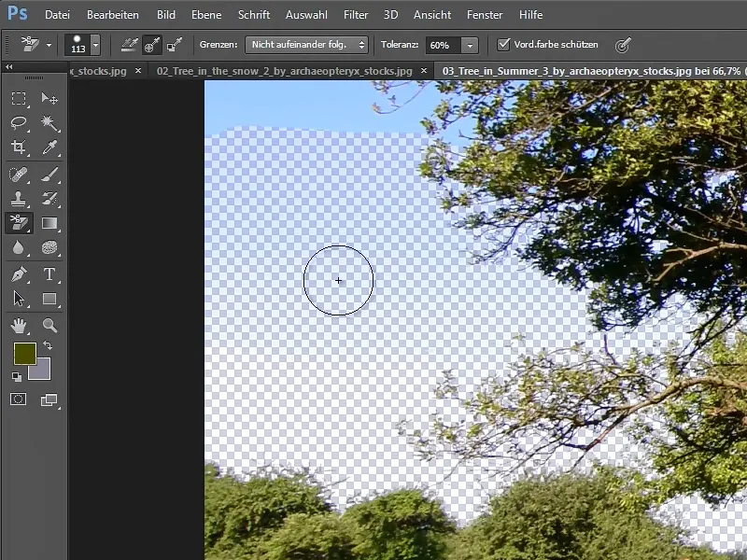Open the Fenster menu
Screen dimensions: 747x560
(485, 15)
